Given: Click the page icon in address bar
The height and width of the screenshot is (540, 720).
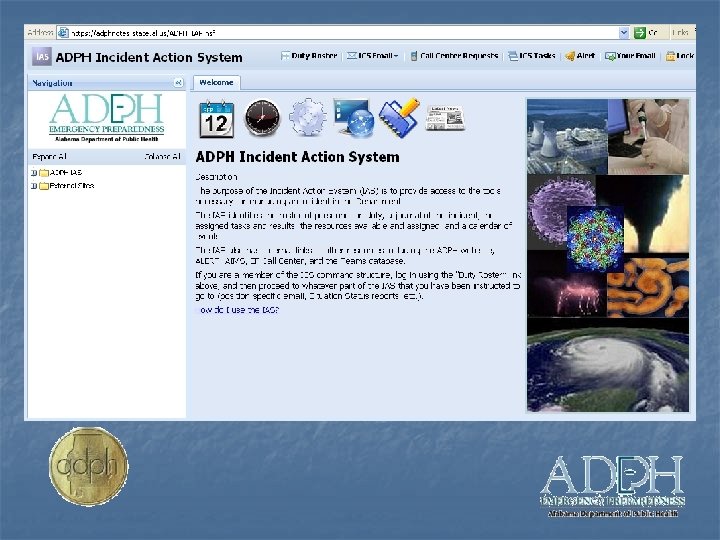Looking at the screenshot, I should coord(63,33).
